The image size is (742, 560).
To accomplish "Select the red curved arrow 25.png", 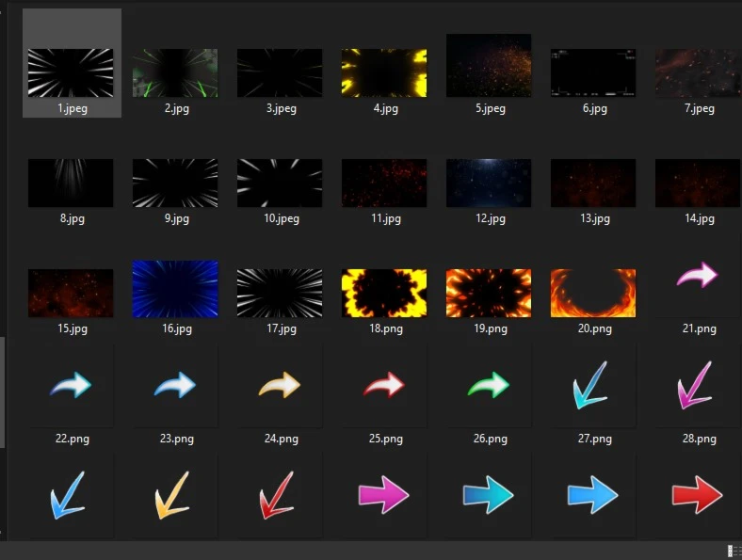I will 384,385.
